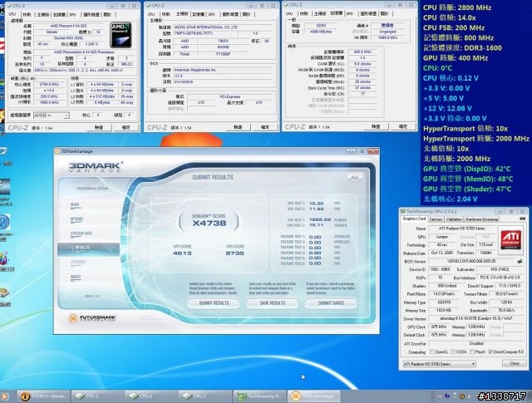Click the AMD Phenom logo in CPU-Z
The image size is (532, 403).
(121, 35)
